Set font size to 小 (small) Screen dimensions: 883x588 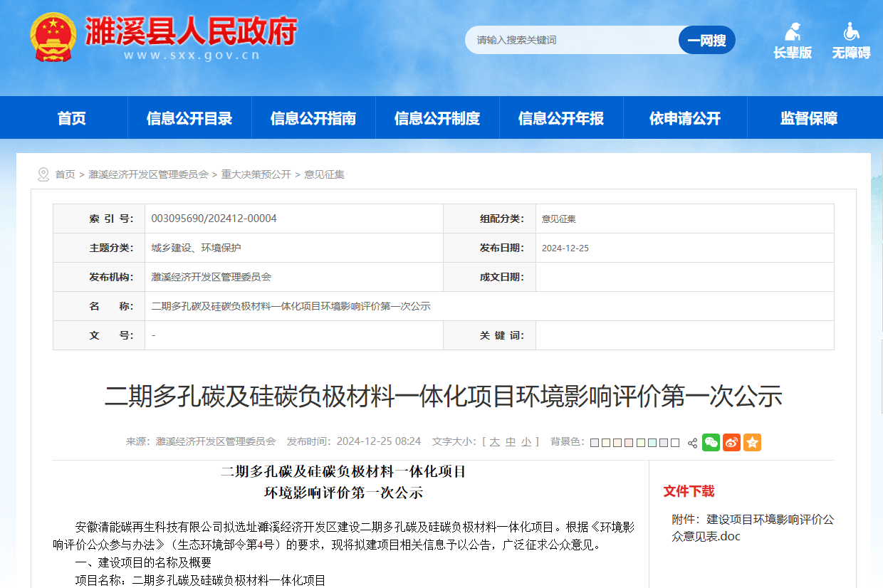click(526, 441)
